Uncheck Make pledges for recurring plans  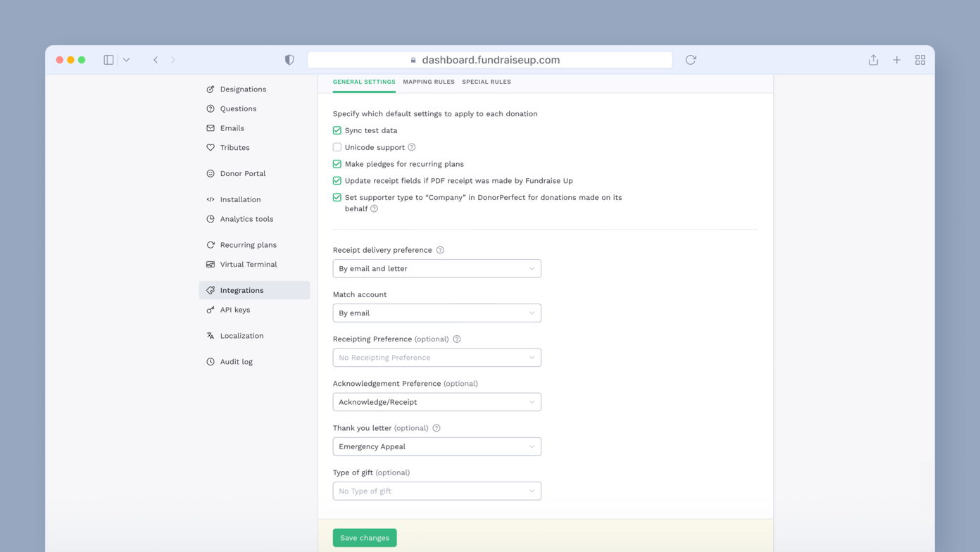pyautogui.click(x=337, y=163)
